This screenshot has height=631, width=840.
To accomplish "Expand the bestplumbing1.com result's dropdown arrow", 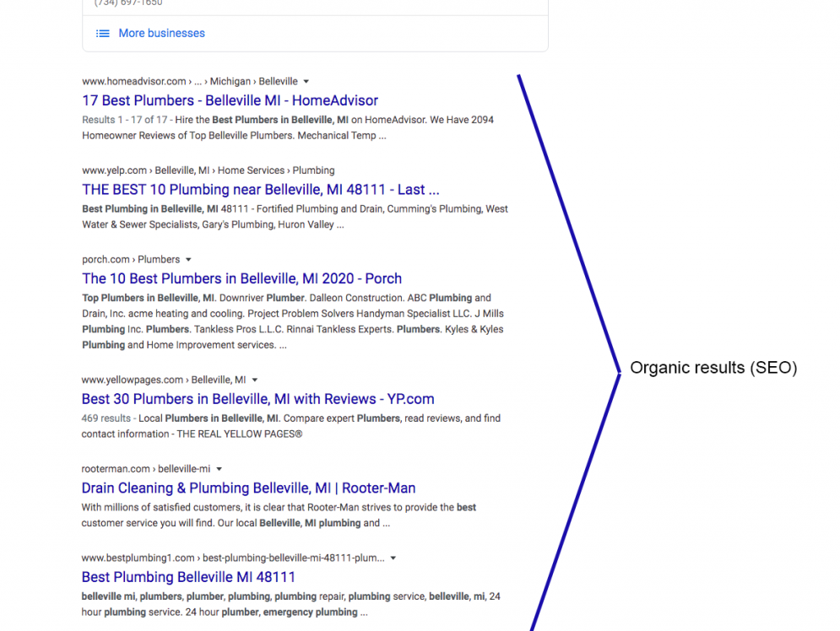I will click(x=393, y=558).
